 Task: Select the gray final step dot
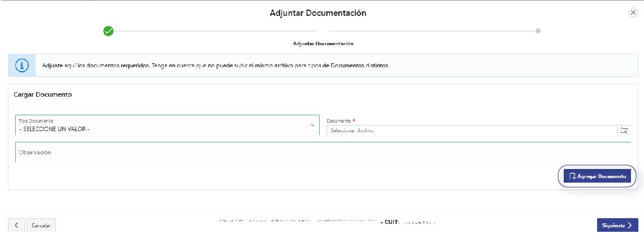click(x=538, y=31)
